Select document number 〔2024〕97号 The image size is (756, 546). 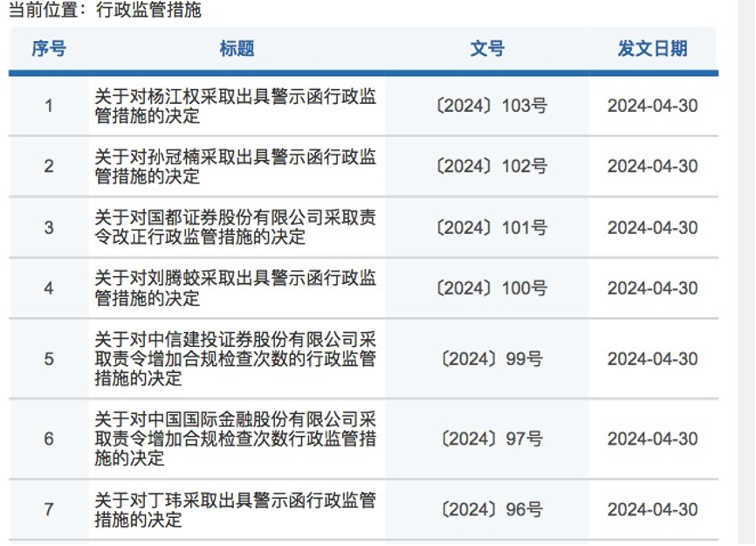click(491, 439)
